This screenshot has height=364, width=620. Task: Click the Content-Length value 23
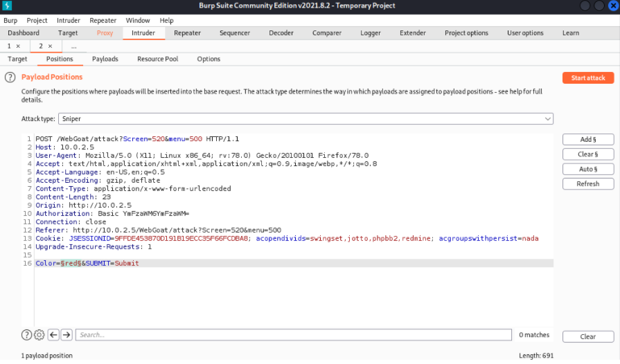[107, 197]
